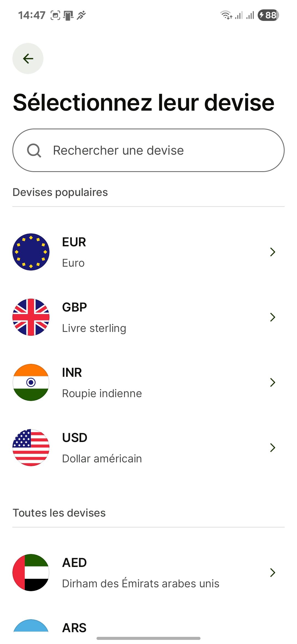Screen dimensions: 297x644
Task: Open the AED row chevron
Action: 273,572
